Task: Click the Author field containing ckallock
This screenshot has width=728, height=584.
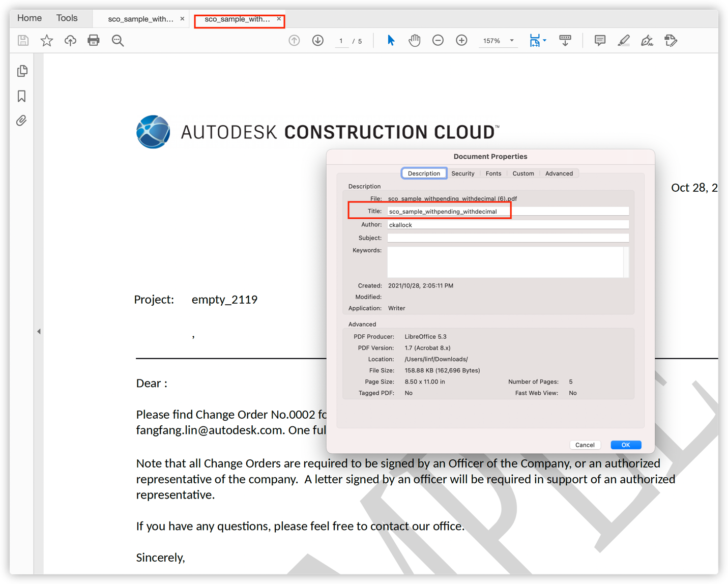Action: (508, 225)
